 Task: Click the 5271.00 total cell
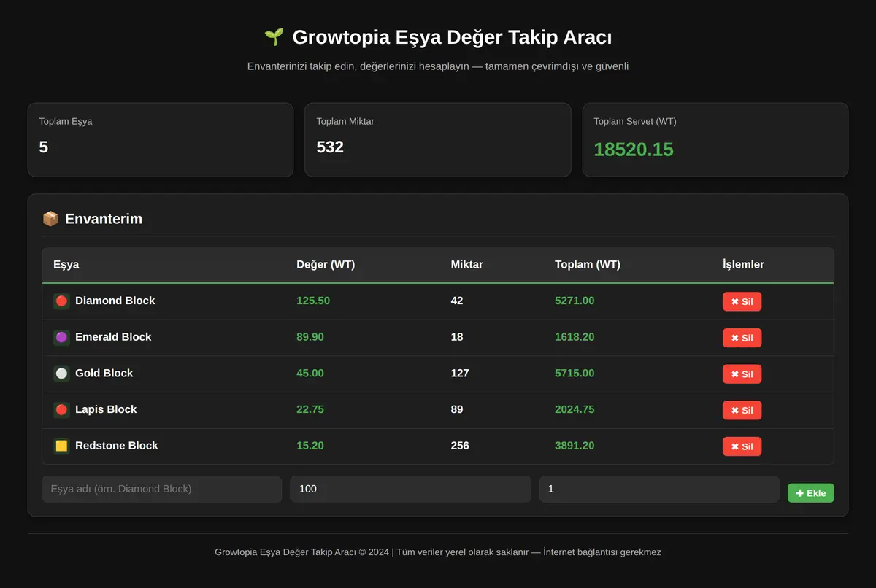(575, 301)
